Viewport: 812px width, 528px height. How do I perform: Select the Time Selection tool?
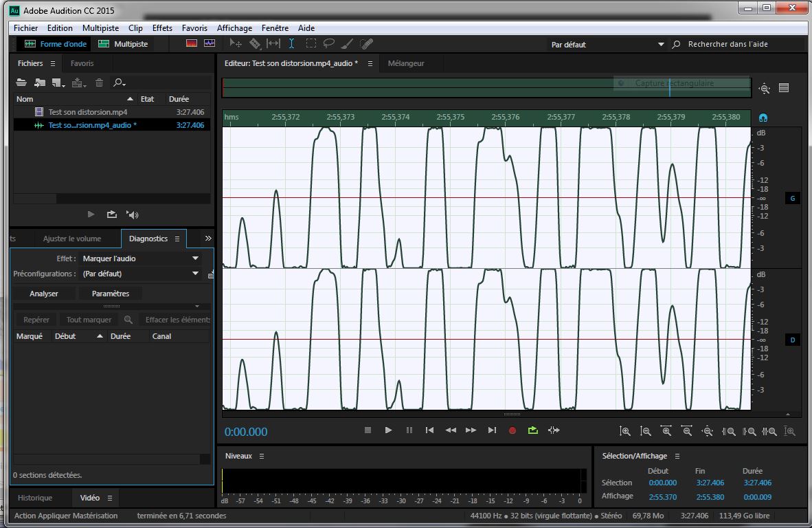click(291, 44)
